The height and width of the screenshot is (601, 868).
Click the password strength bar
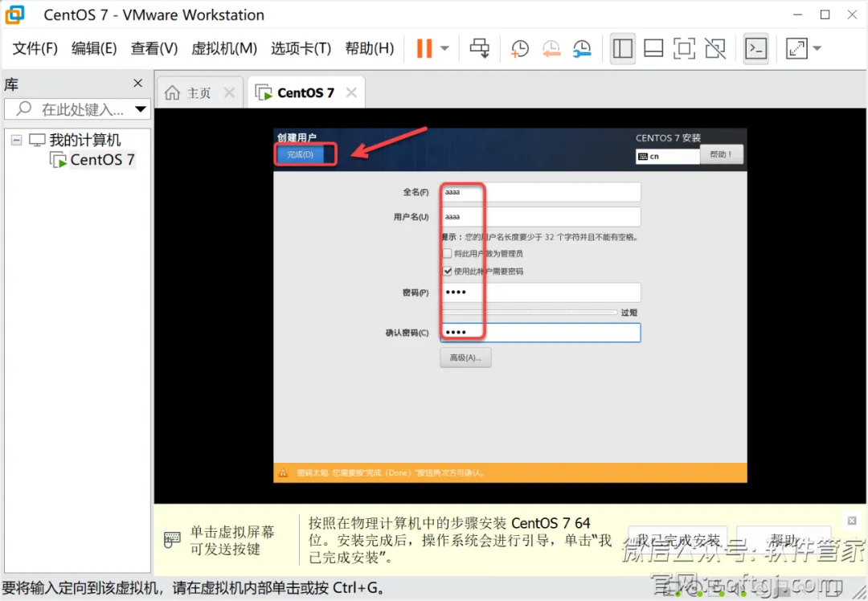tap(529, 313)
